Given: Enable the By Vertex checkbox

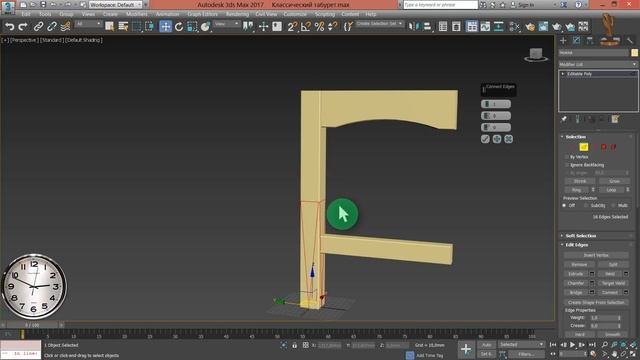Looking at the screenshot, I should pos(567,157).
